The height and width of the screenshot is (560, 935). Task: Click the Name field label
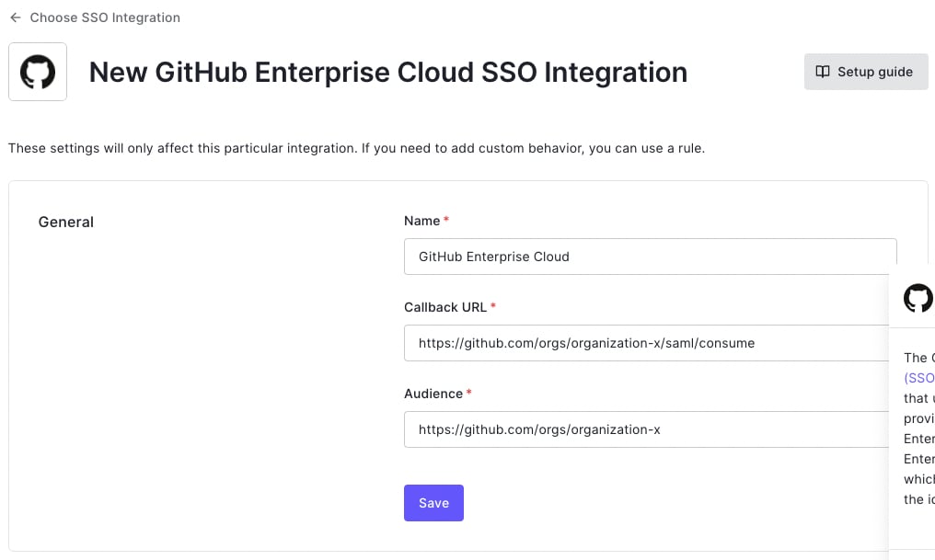pos(422,221)
